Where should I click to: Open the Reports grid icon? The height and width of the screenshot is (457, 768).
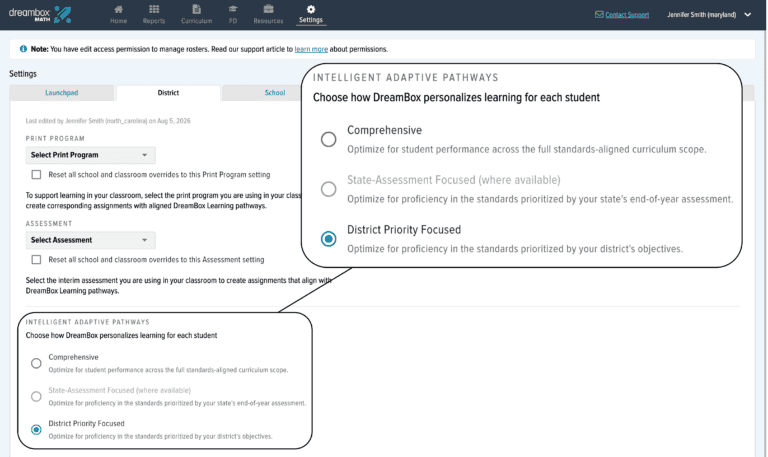(x=154, y=9)
